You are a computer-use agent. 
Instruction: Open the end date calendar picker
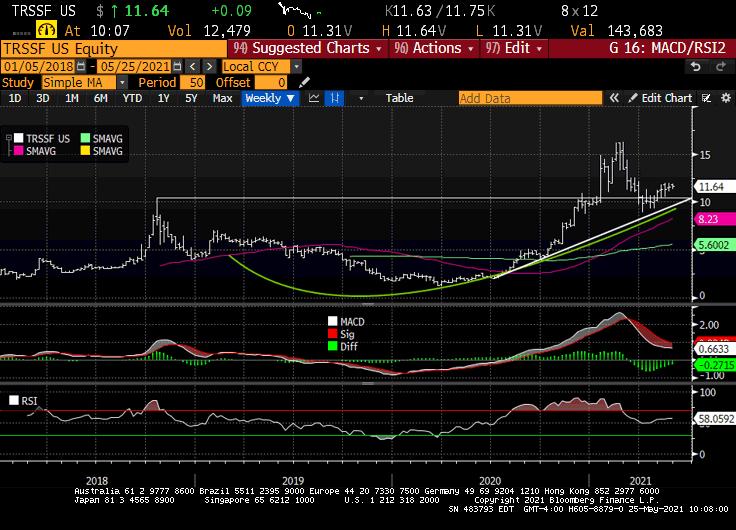177,66
